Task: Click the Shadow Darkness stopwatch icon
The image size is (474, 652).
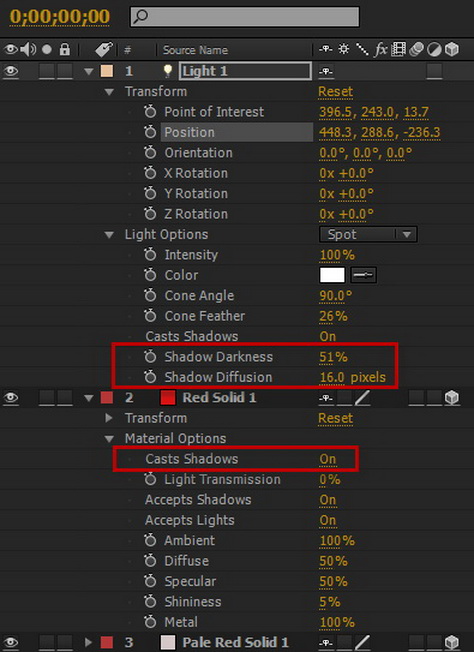Action: point(150,356)
